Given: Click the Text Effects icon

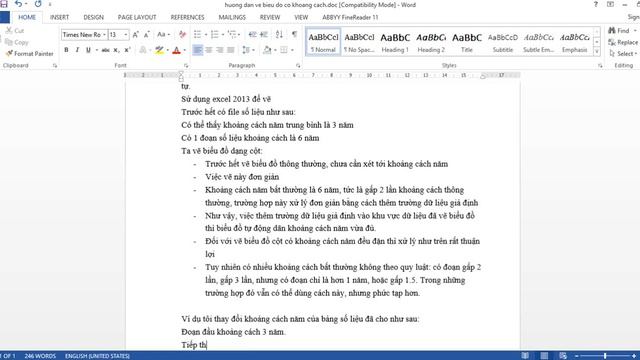Looking at the screenshot, I should coord(143,50).
